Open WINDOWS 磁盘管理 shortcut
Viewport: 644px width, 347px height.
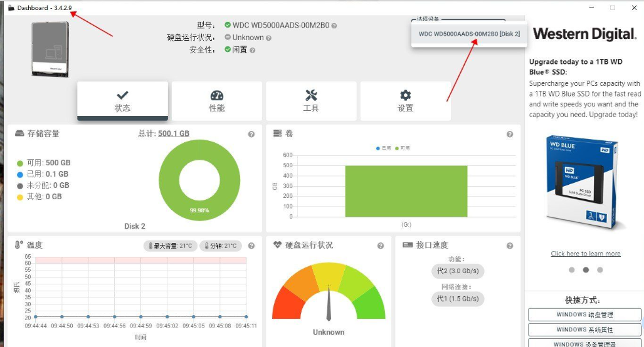[584, 314]
